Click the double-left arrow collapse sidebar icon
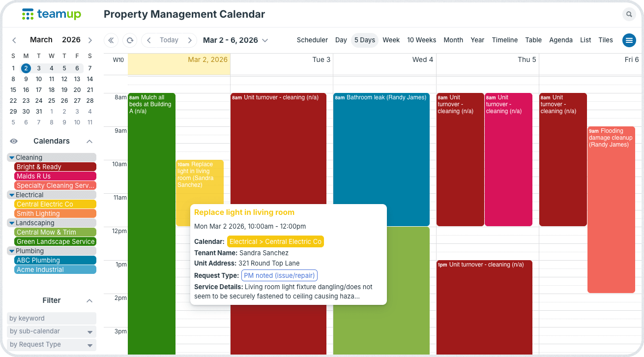Screen dimensions: 644x357 pyautogui.click(x=111, y=40)
